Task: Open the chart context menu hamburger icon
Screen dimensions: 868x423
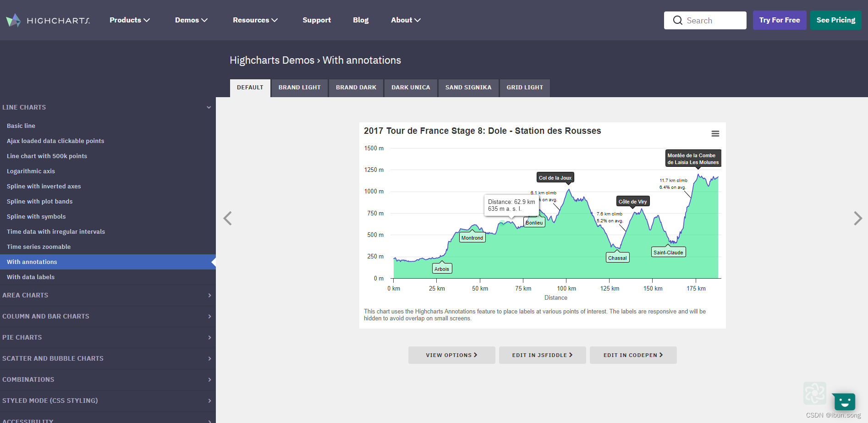Action: [x=715, y=134]
